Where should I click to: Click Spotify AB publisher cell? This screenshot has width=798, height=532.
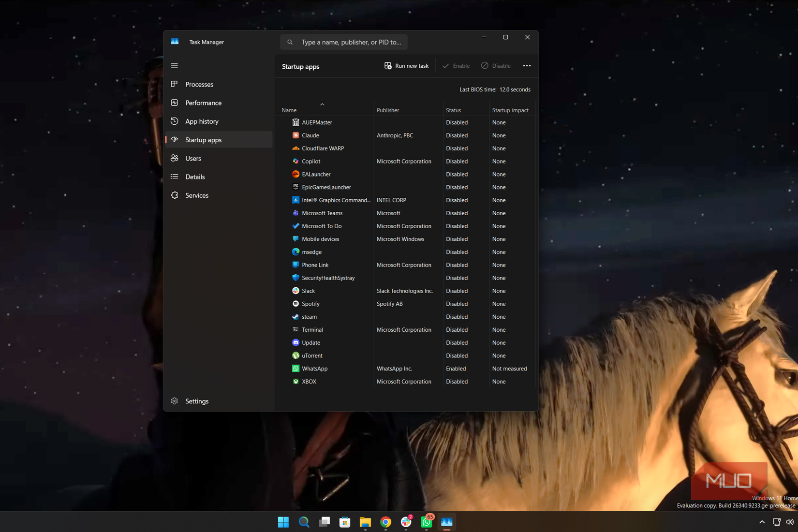click(389, 304)
